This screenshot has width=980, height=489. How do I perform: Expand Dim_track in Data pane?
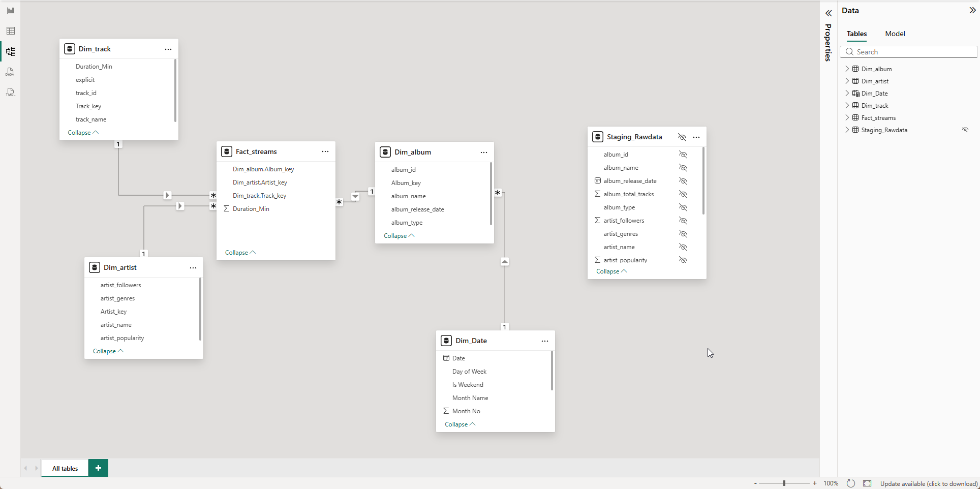point(847,105)
